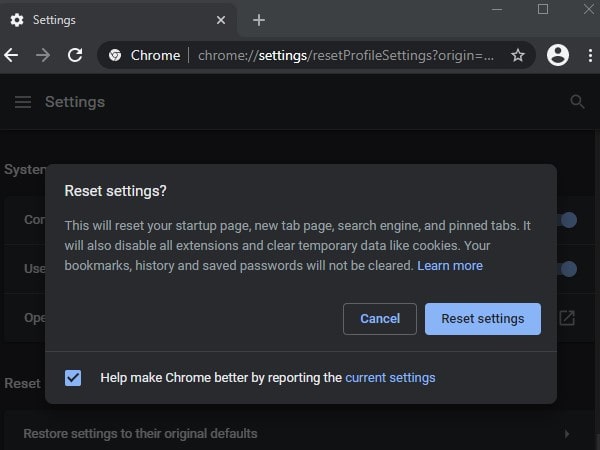The image size is (600, 450).
Task: Open the profile avatar menu
Action: coord(558,55)
